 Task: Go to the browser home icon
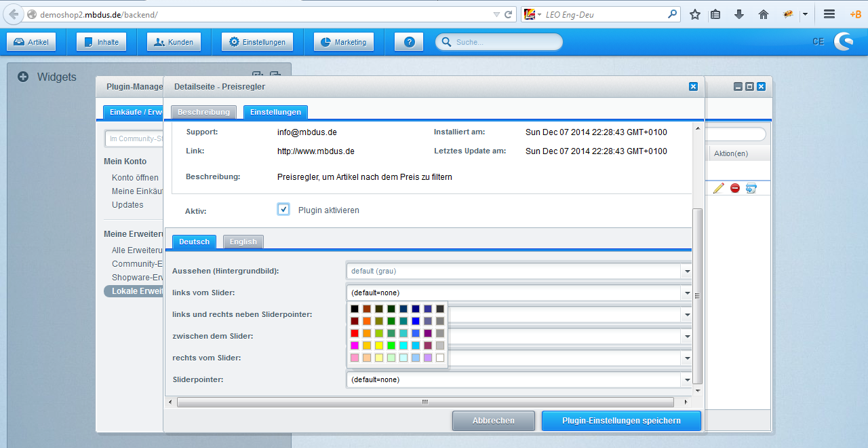(764, 14)
